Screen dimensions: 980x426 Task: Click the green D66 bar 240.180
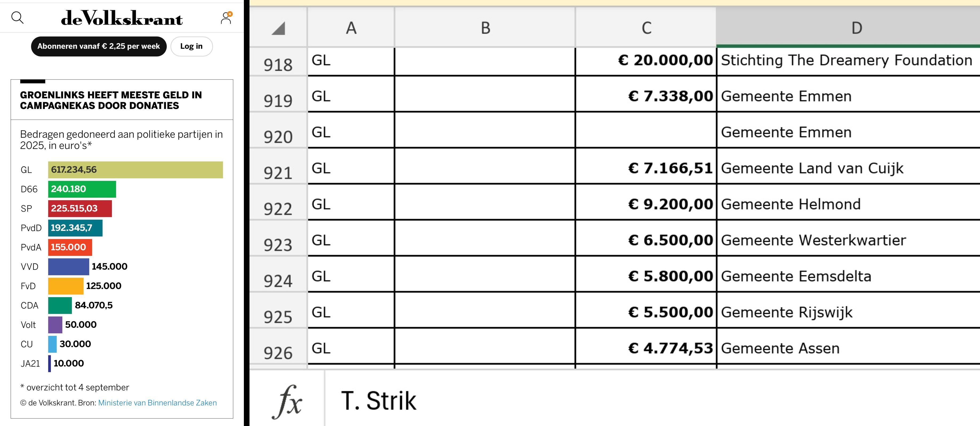(x=82, y=189)
